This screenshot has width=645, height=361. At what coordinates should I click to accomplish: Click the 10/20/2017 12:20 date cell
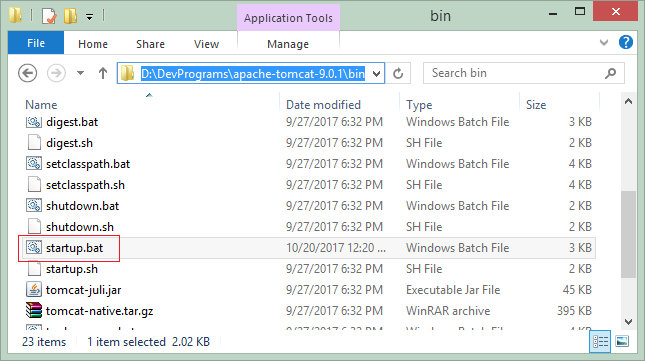click(x=336, y=248)
